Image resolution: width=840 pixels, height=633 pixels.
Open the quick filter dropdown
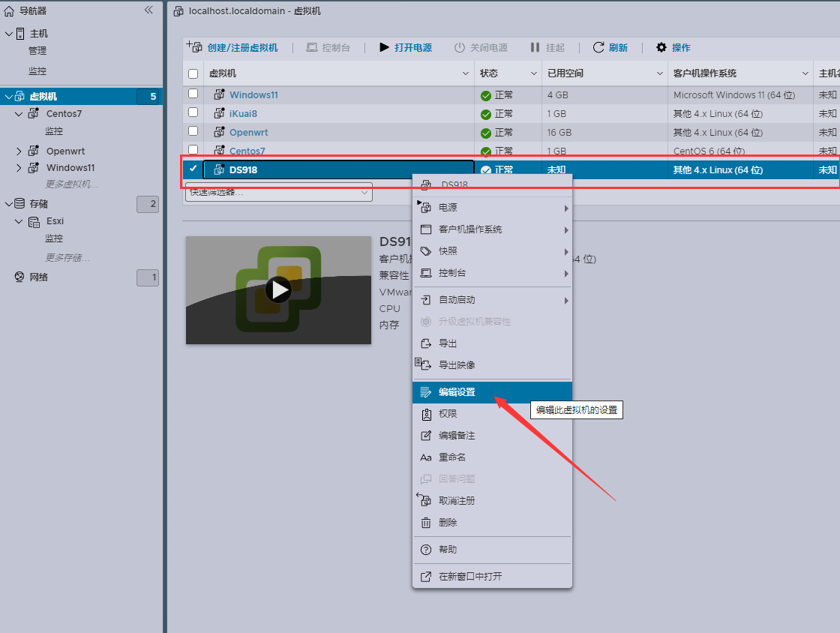(x=278, y=193)
